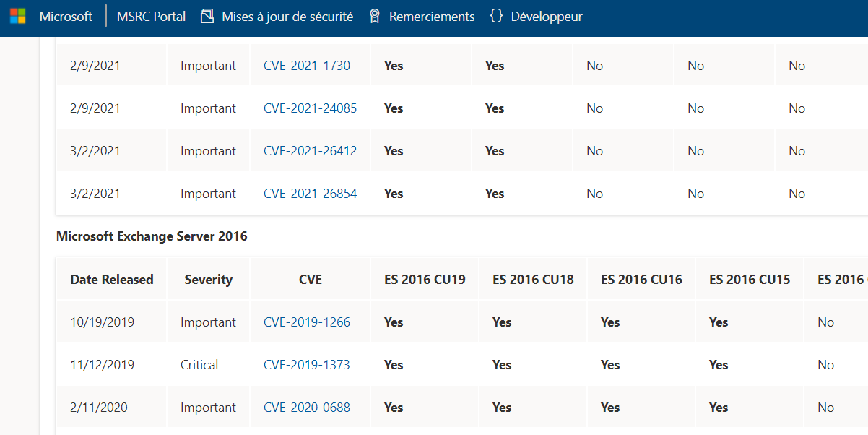Open the Développeur menu
Screen dimensions: 868x435
pyautogui.click(x=546, y=16)
